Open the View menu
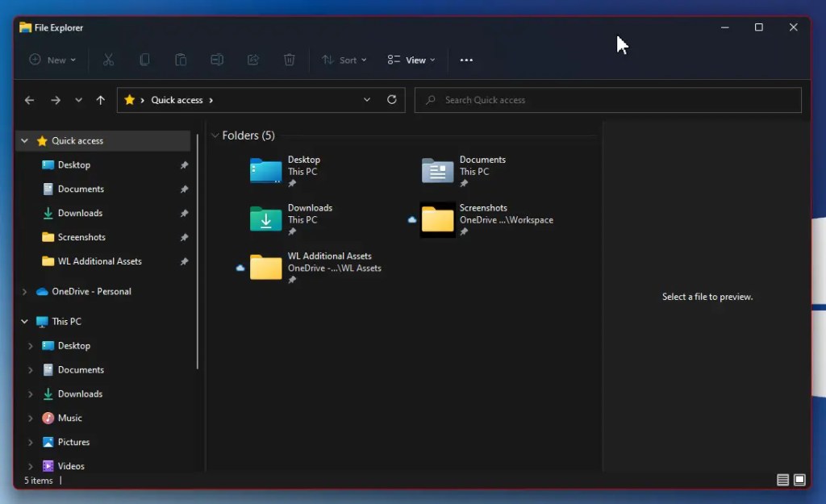Image resolution: width=826 pixels, height=504 pixels. click(411, 60)
